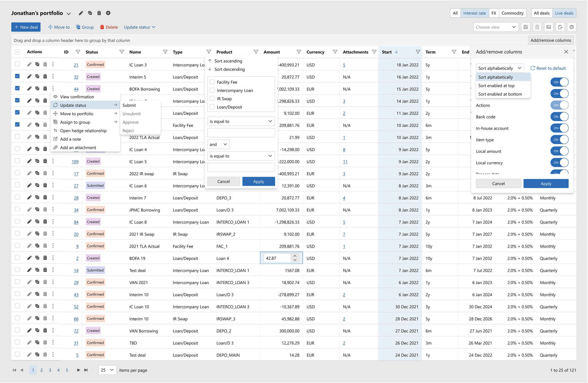This screenshot has width=588, height=383.
Task: Expand the items per page dropdown
Action: pos(107,370)
